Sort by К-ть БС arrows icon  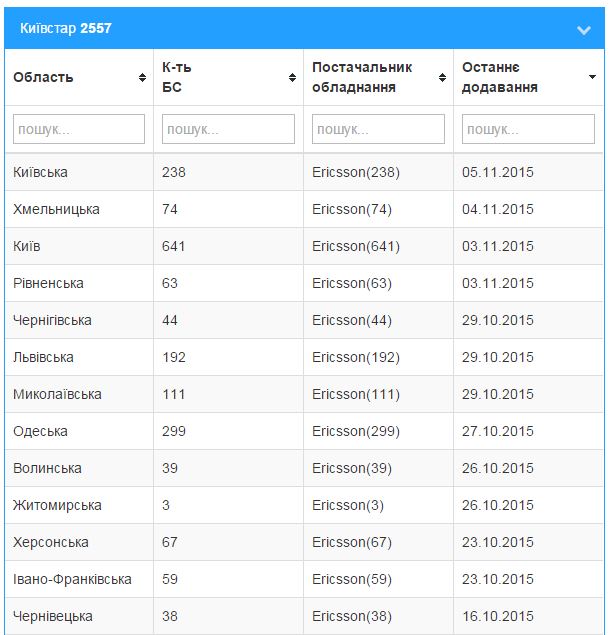pos(292,77)
